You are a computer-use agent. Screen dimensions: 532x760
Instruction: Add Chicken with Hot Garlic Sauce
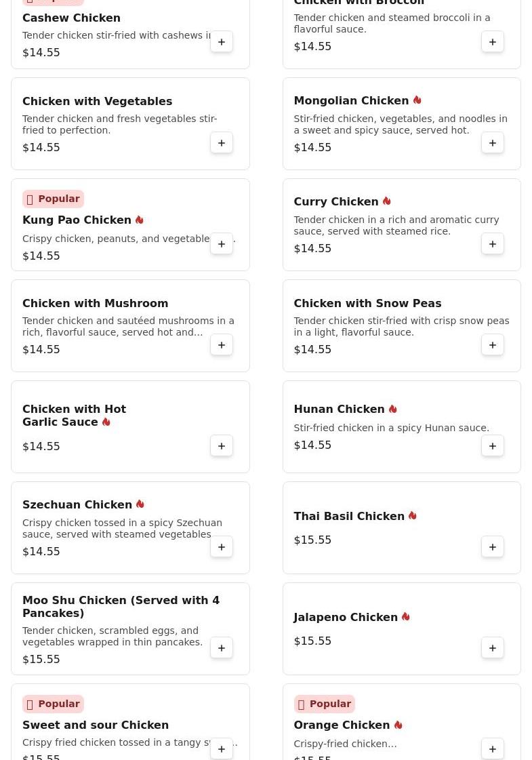[222, 446]
